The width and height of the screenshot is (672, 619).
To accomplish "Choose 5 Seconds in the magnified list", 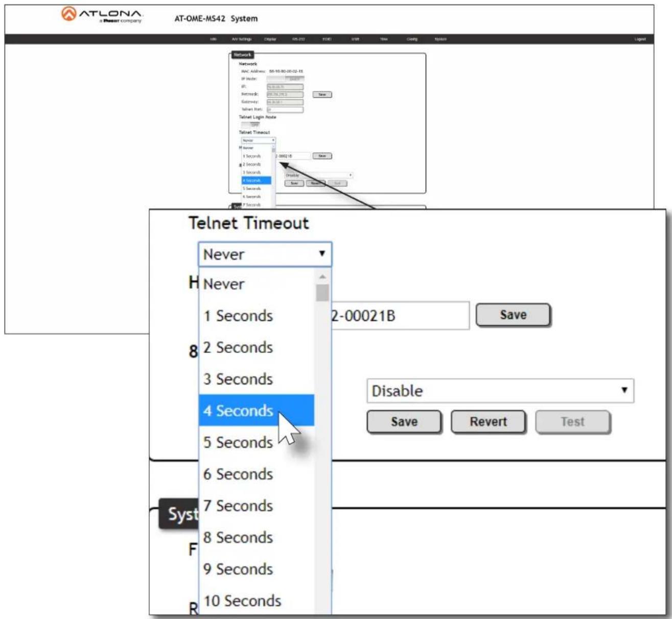I will pyautogui.click(x=257, y=442).
